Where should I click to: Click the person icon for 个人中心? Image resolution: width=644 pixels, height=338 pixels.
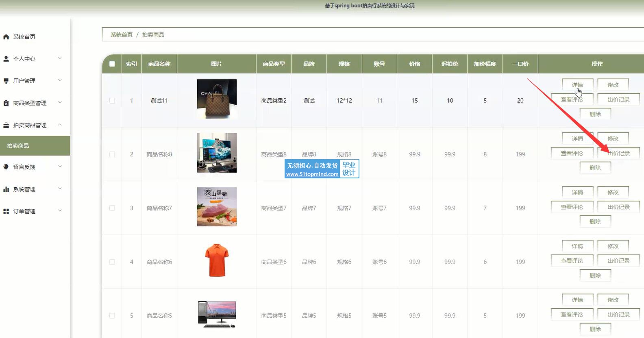click(x=6, y=58)
